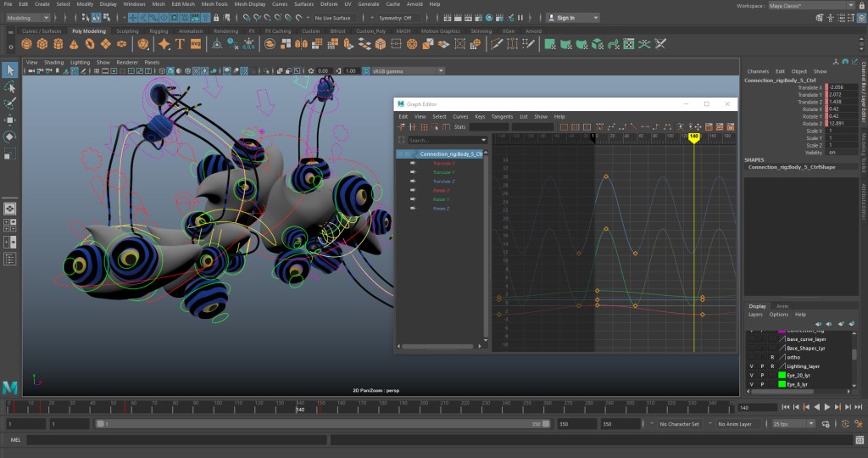Open the Tangents menu in Graph Editor
This screenshot has width=868, height=458.
[x=502, y=116]
